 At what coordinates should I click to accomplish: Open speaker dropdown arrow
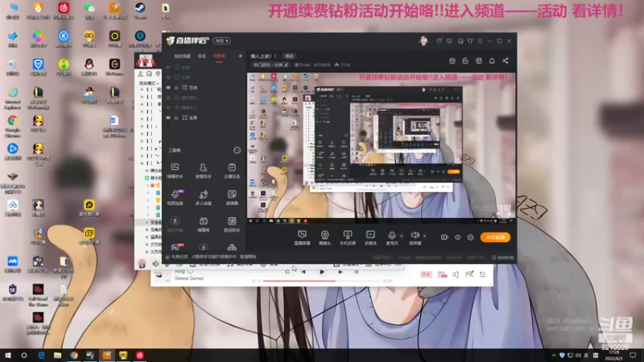(x=425, y=236)
